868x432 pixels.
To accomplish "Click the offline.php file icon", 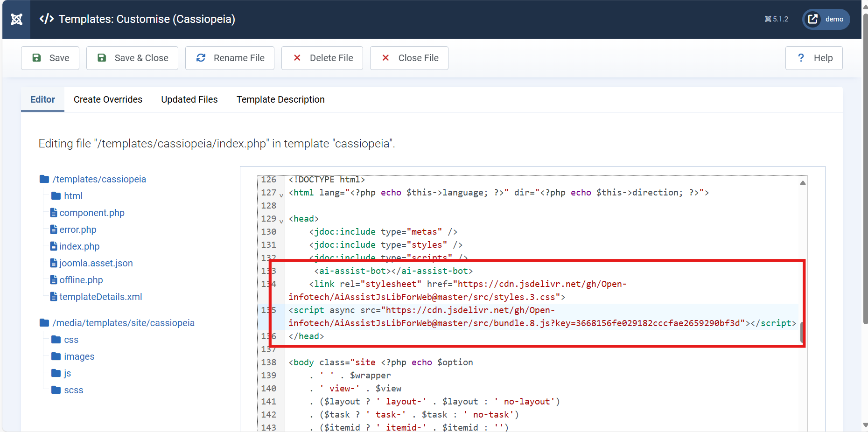I will [54, 280].
